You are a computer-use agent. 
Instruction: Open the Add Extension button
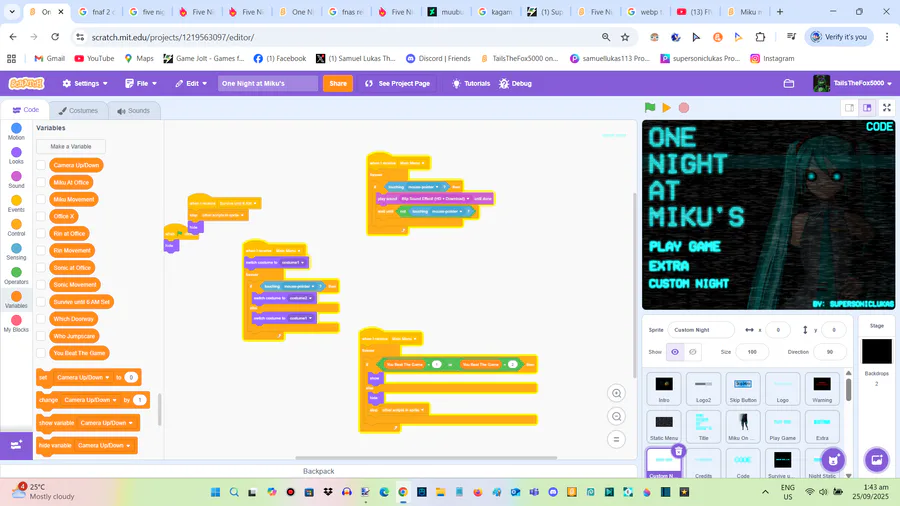point(16,445)
